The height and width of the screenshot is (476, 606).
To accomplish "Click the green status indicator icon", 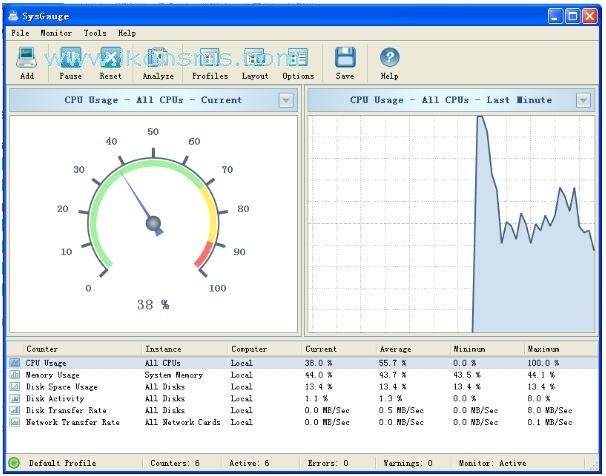I will click(14, 462).
